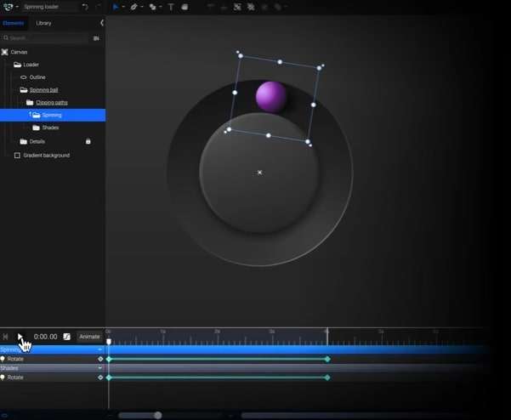511x420 pixels.
Task: Open the elements filter options icon
Action: (96, 38)
